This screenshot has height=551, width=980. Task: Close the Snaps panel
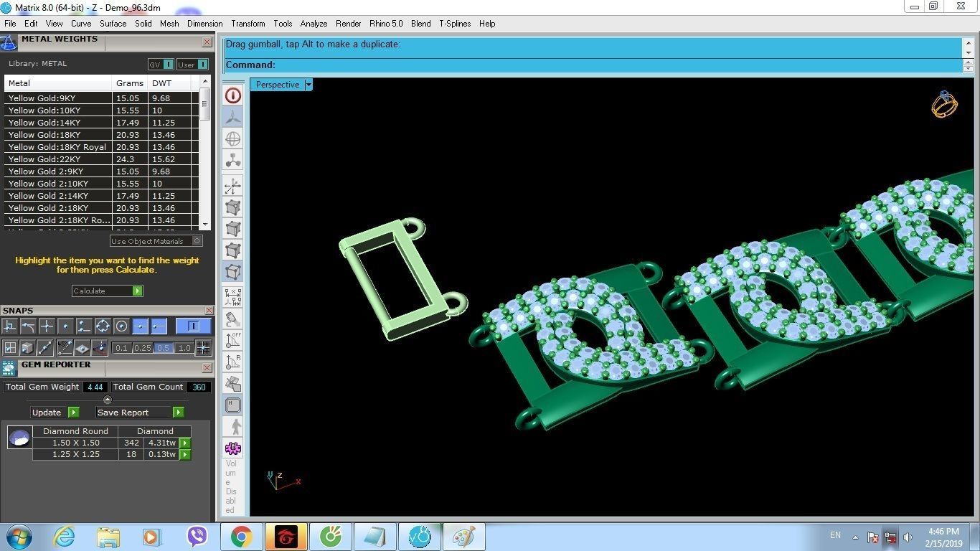(x=209, y=311)
